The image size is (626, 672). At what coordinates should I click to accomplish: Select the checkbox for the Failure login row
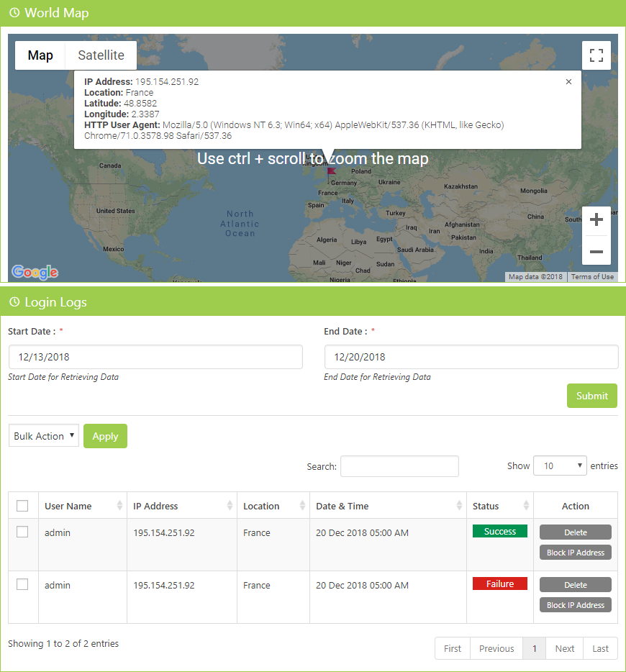coord(22,584)
